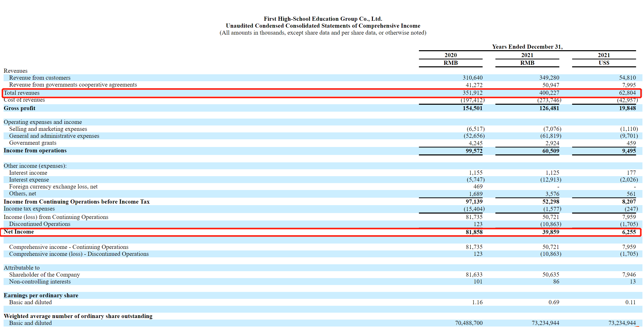Click Revenue from customers value 310,640
The image size is (644, 327).
pyautogui.click(x=472, y=78)
